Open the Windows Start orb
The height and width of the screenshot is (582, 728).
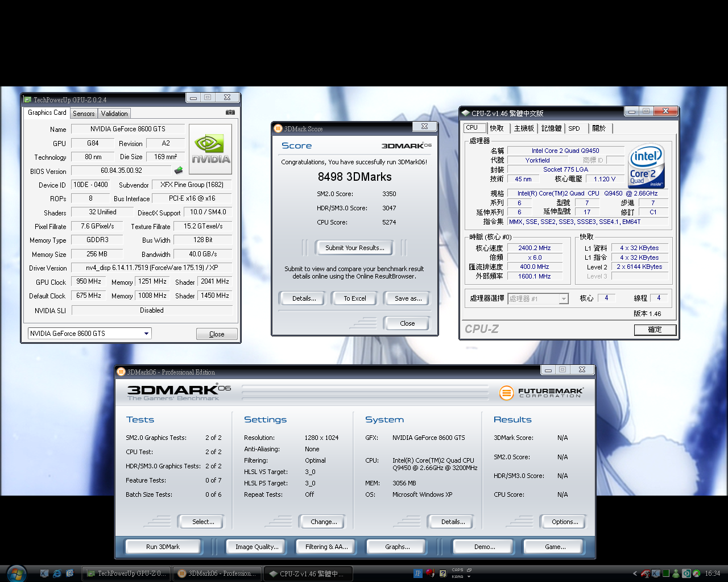pyautogui.click(x=16, y=573)
